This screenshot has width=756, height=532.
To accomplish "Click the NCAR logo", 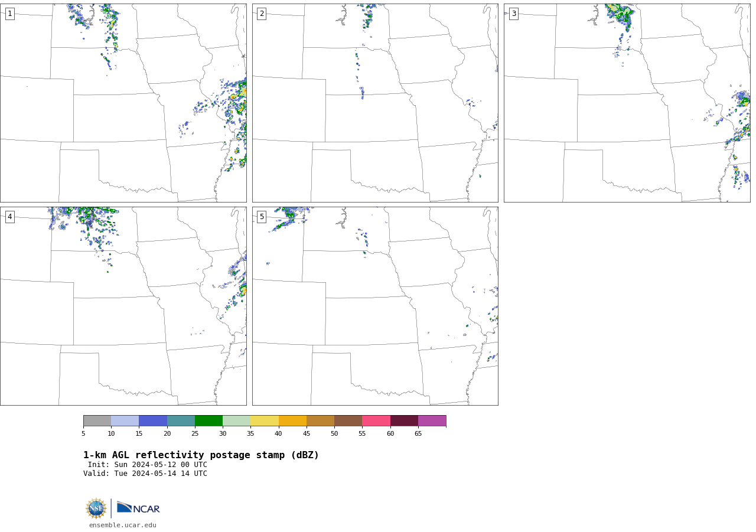I will (138, 508).
